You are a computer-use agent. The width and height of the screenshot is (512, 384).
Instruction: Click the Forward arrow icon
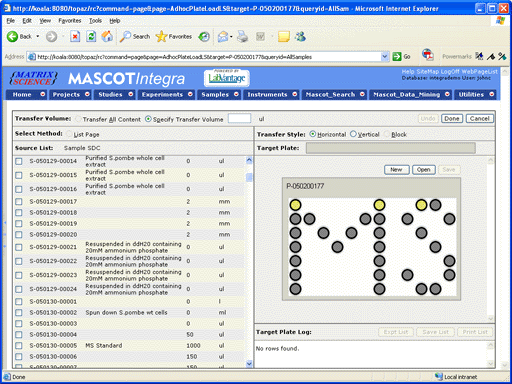[51, 36]
